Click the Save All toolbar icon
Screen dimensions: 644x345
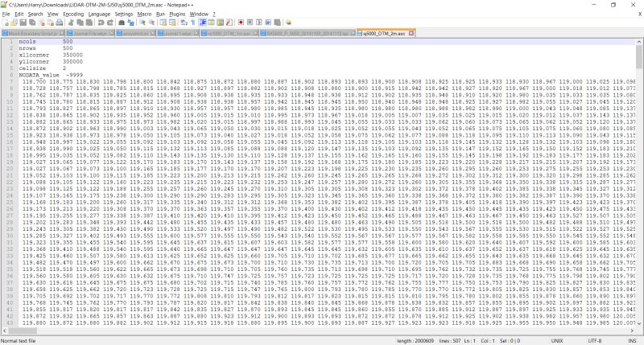(x=32, y=23)
